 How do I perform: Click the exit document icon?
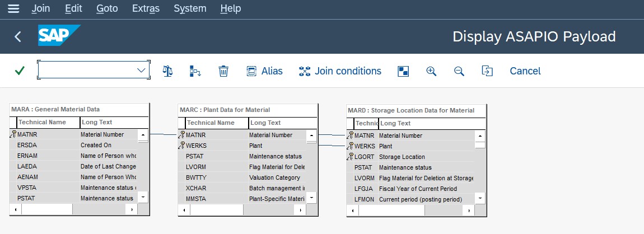(x=487, y=71)
